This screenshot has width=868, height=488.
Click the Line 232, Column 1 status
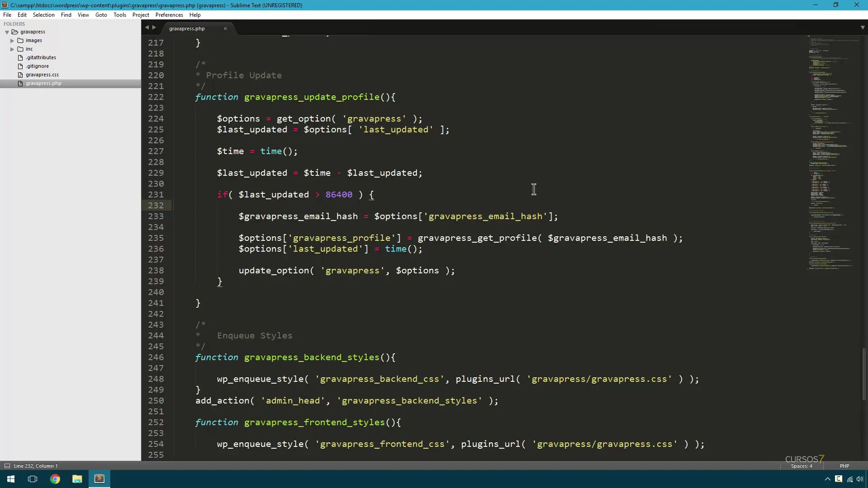tap(36, 466)
